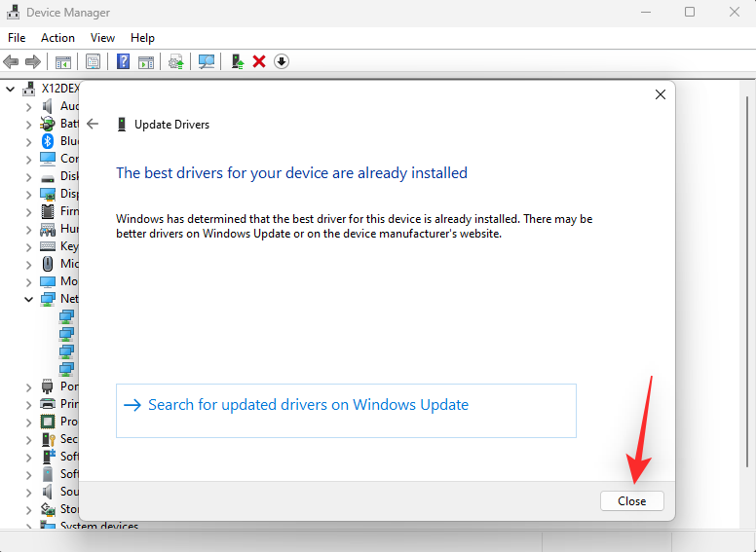Click the back arrow in Update Drivers dialog
This screenshot has height=552, width=756.
coord(93,124)
